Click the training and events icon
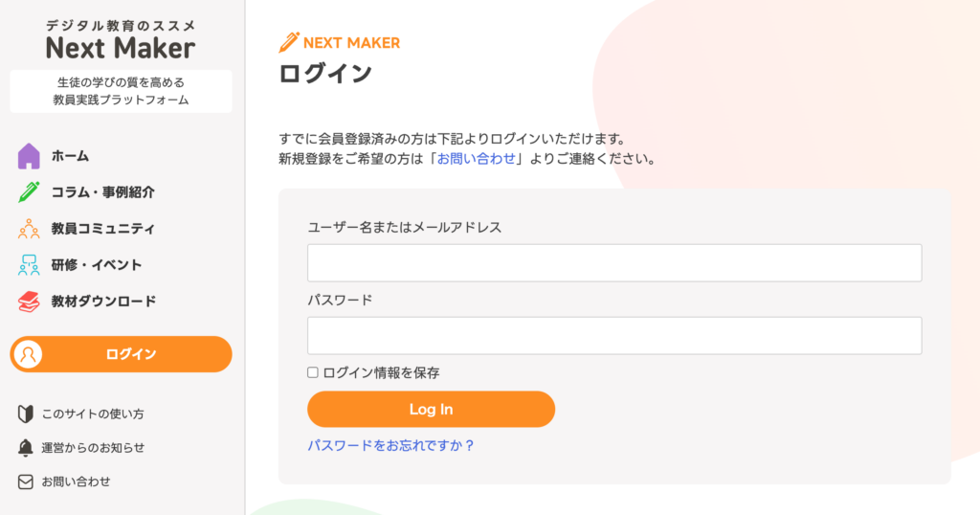This screenshot has height=515, width=980. [x=29, y=265]
